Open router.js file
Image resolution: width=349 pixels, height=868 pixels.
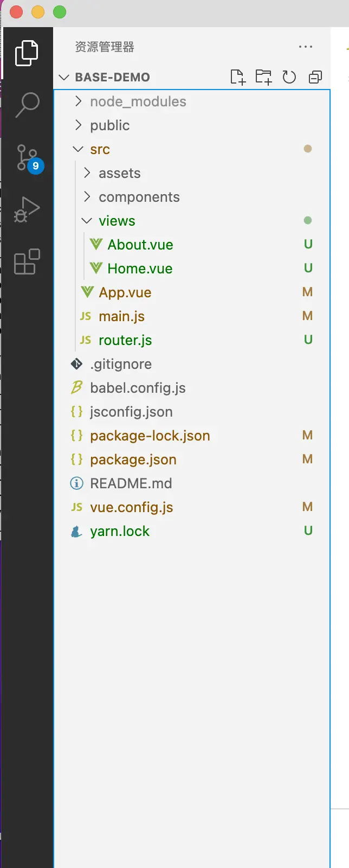pos(125,340)
